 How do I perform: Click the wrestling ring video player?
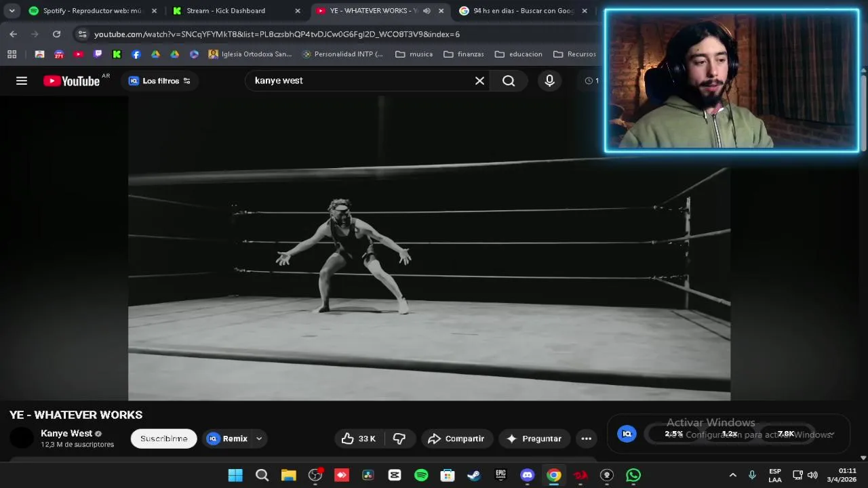[x=429, y=248]
